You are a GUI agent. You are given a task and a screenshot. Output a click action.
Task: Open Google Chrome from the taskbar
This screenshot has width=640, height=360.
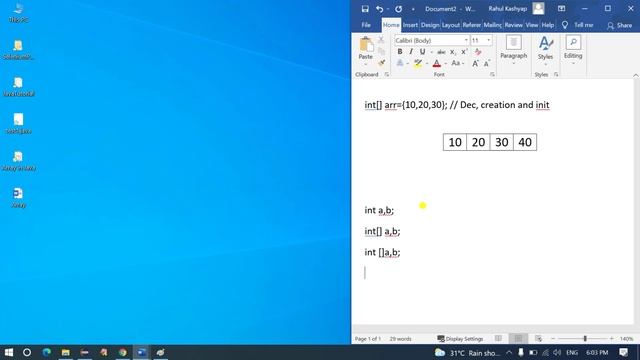122,352
